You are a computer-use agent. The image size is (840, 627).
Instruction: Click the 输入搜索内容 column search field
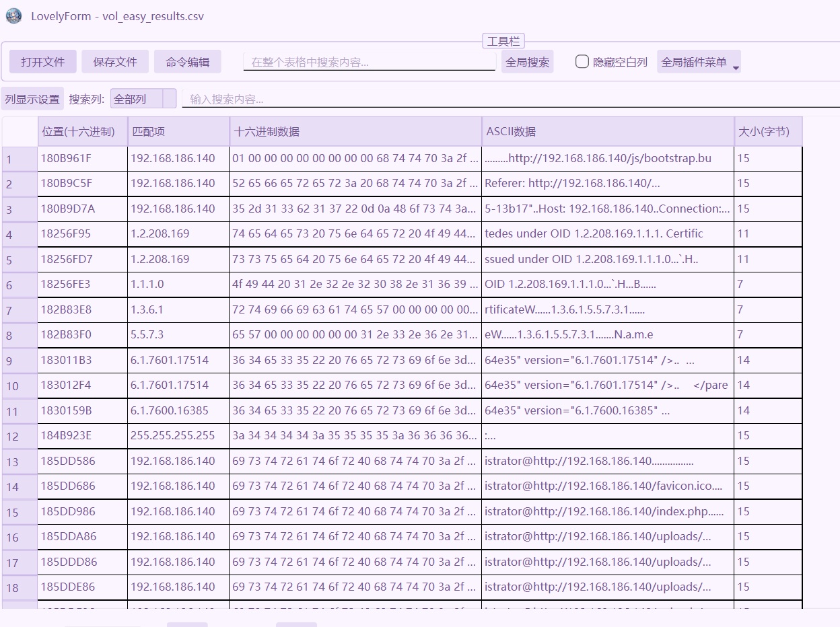point(510,99)
